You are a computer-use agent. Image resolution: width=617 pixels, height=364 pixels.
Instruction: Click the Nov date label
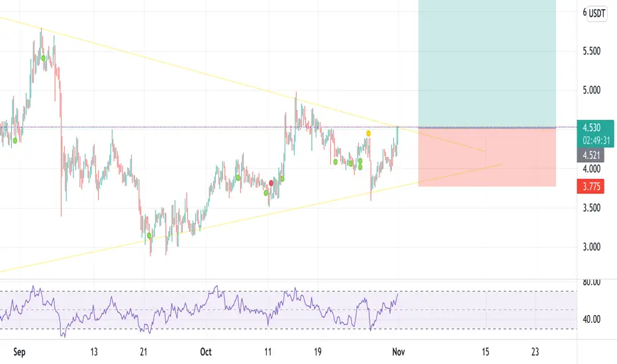click(x=399, y=352)
